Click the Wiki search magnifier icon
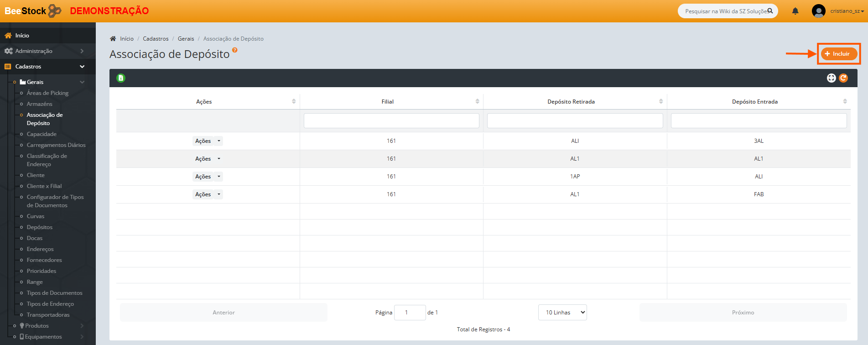Viewport: 868px width, 345px height. (770, 11)
